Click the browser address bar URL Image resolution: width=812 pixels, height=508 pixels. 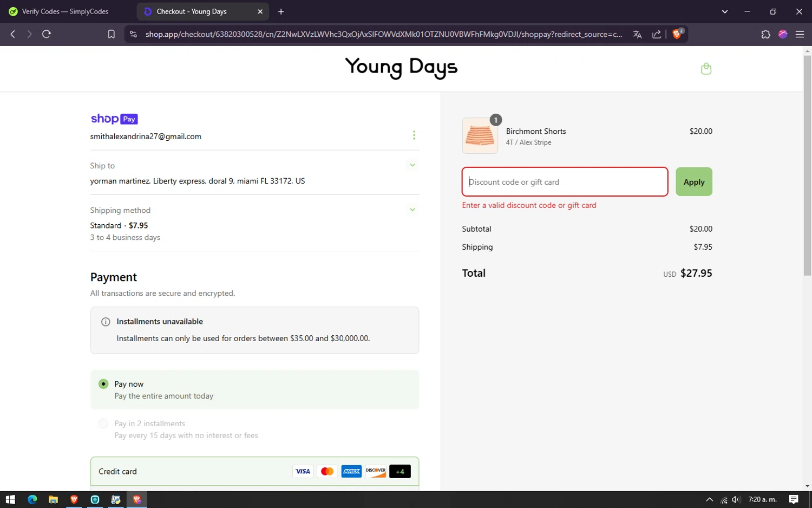[x=383, y=34]
